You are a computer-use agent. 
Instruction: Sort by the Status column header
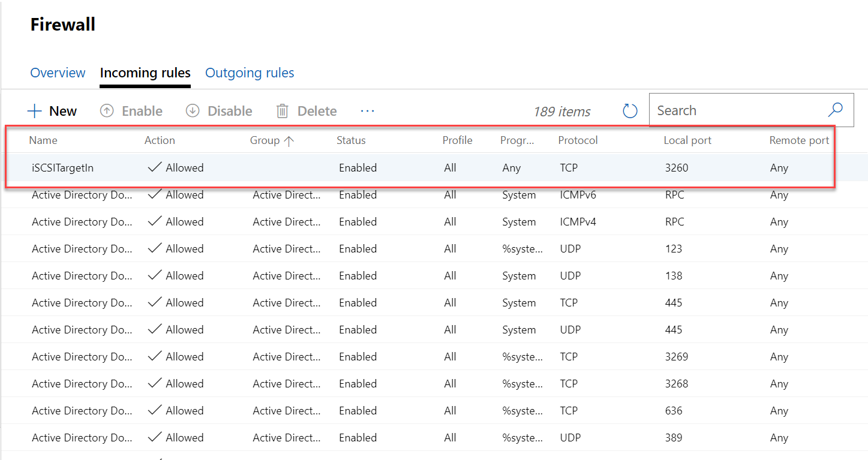point(351,140)
